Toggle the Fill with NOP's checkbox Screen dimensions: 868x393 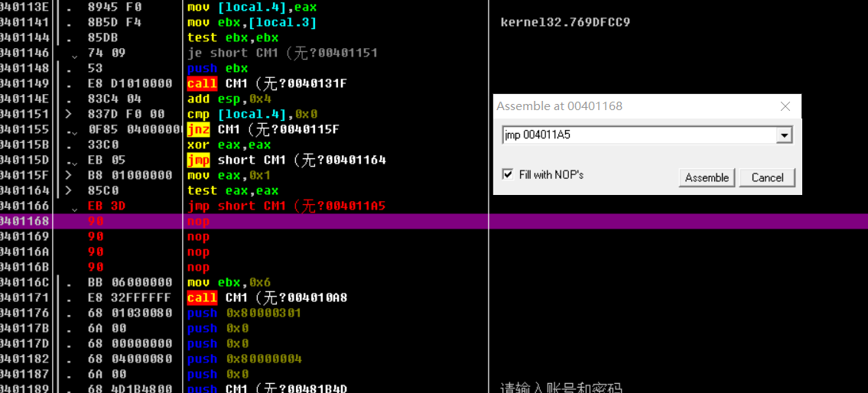pyautogui.click(x=508, y=174)
